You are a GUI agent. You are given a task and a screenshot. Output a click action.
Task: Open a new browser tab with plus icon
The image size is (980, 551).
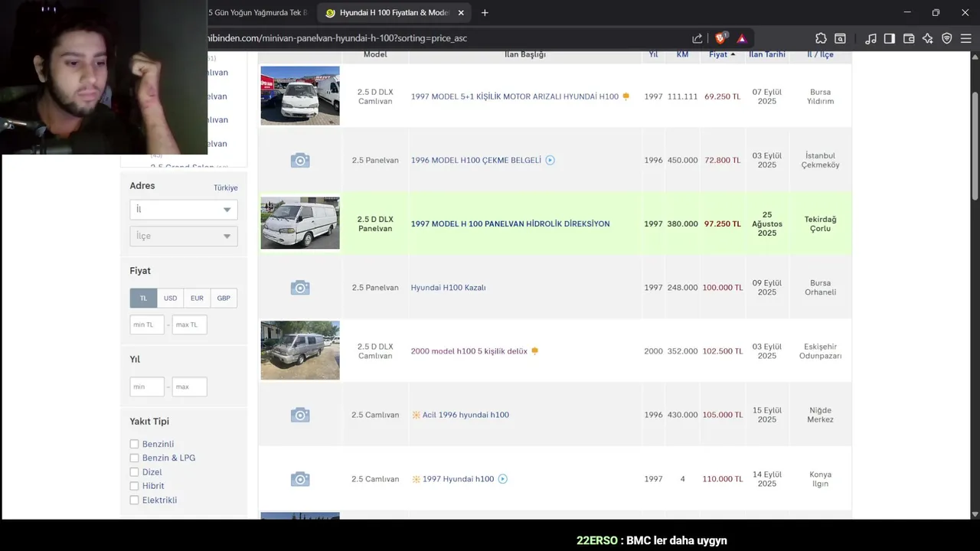(x=485, y=12)
